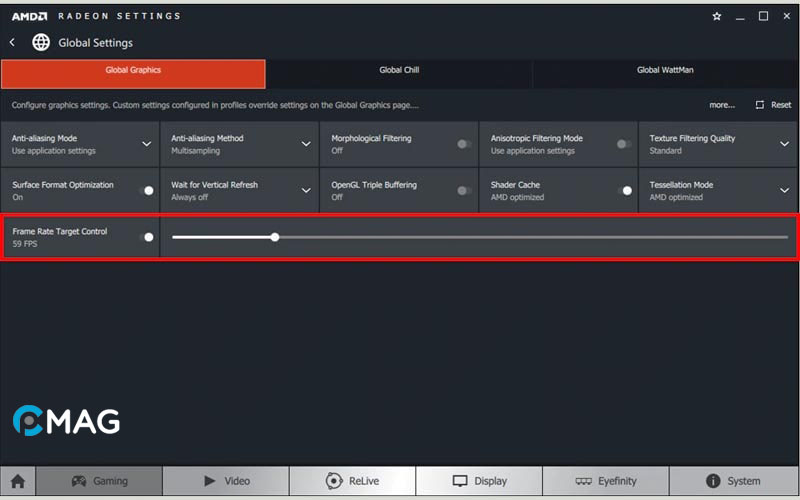The height and width of the screenshot is (500, 800).
Task: Open the Home tab icon
Action: [x=18, y=481]
